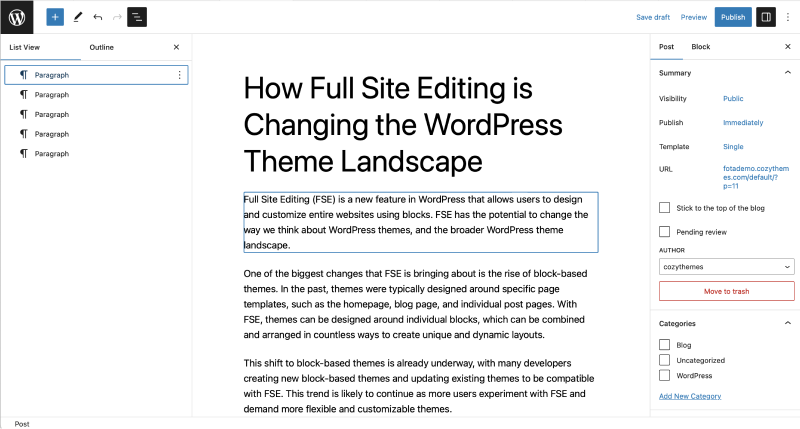This screenshot has width=800, height=429.
Task: Switch to the Block settings tab
Action: [x=701, y=47]
